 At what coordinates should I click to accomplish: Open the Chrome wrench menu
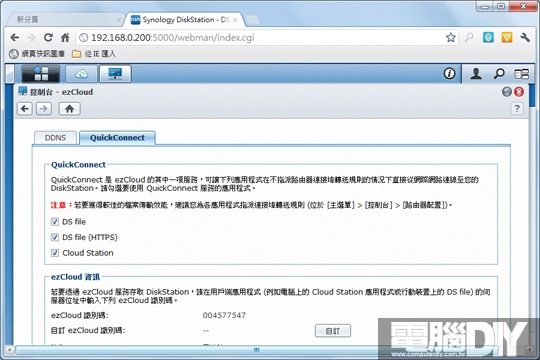525,37
